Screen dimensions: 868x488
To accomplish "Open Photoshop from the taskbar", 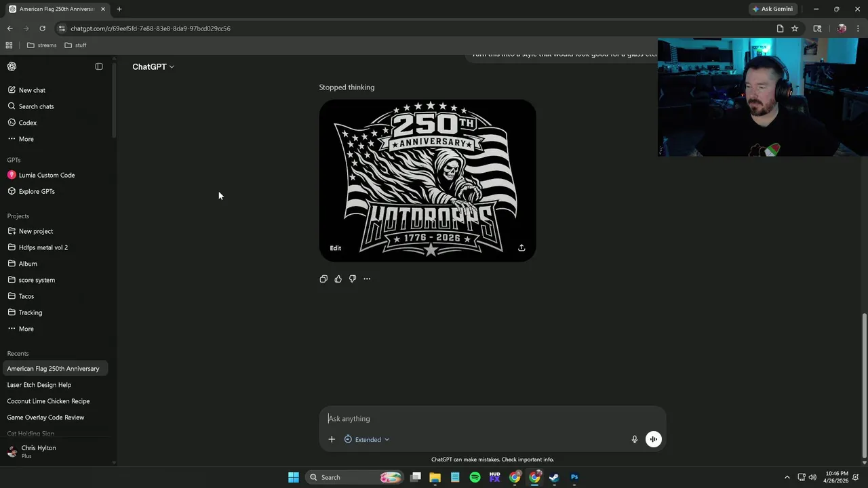I will coord(574,477).
